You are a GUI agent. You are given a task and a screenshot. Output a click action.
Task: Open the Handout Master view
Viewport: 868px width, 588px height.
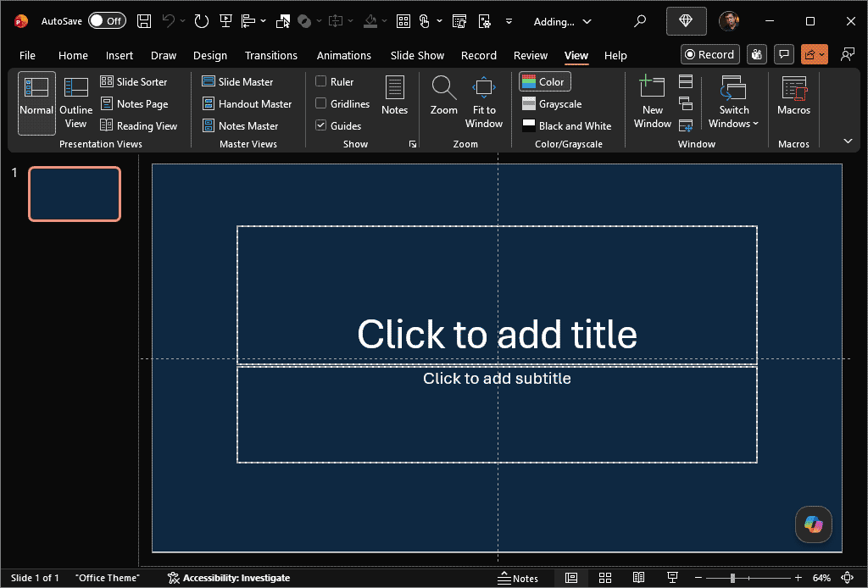247,103
